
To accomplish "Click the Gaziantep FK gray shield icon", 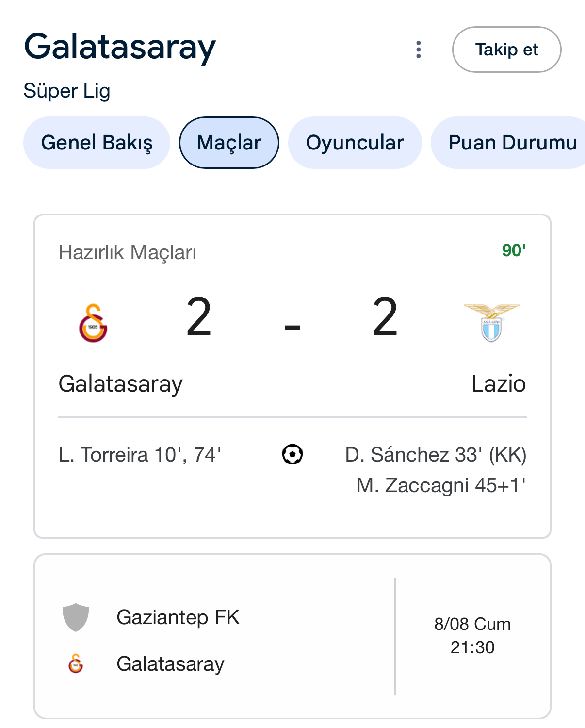I will [x=76, y=617].
